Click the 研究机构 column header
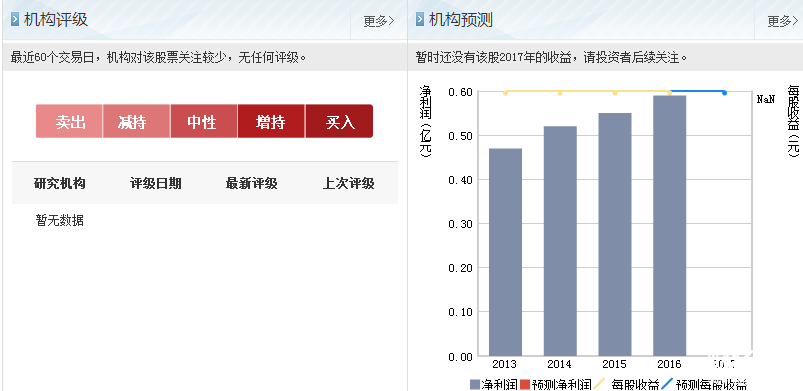 pyautogui.click(x=59, y=183)
